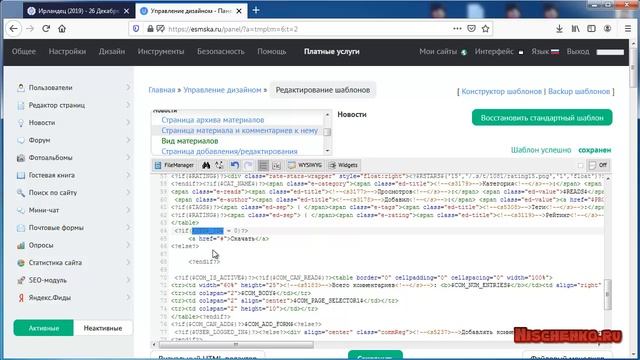Close the Ирландец (2019) tab

coord(127,11)
